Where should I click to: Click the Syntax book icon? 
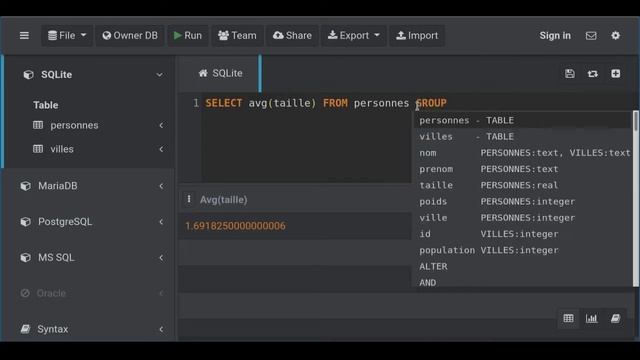pos(25,329)
